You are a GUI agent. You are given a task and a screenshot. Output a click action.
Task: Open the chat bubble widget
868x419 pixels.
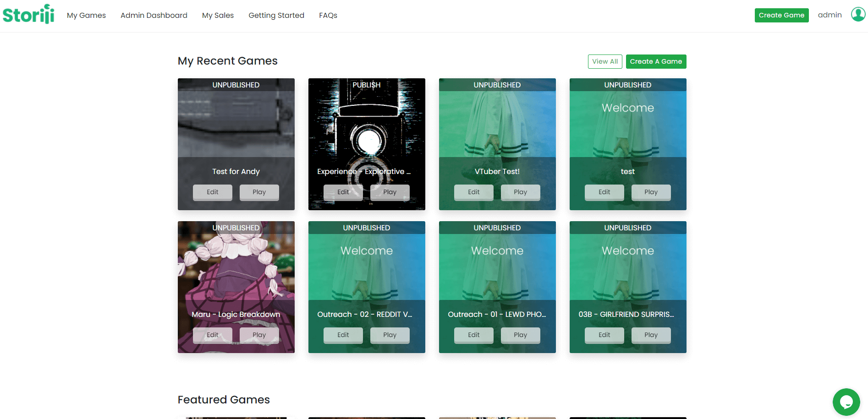[846, 402]
